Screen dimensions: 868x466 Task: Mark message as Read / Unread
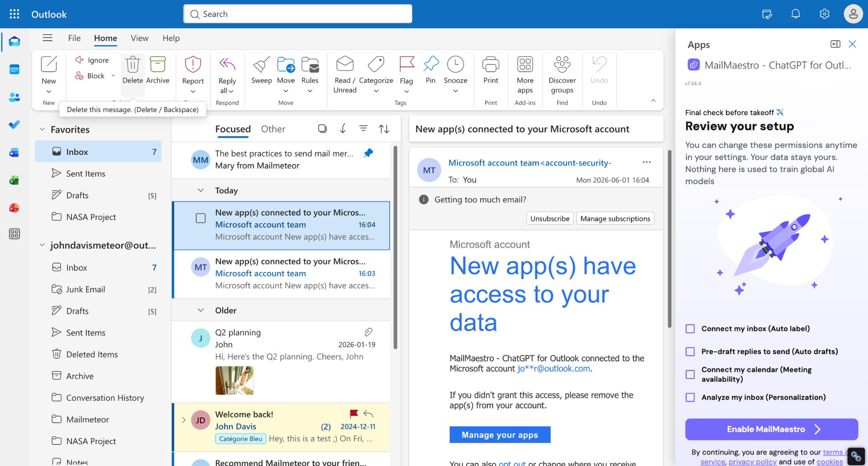click(x=345, y=75)
